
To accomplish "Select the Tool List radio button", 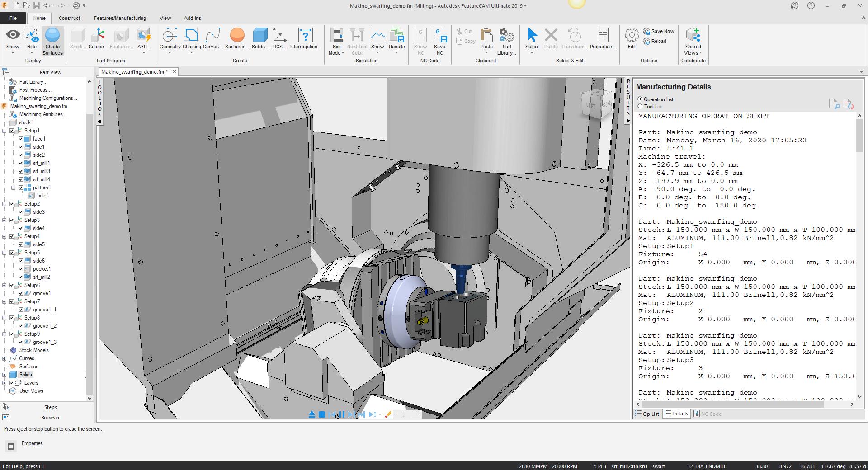I will pyautogui.click(x=640, y=107).
